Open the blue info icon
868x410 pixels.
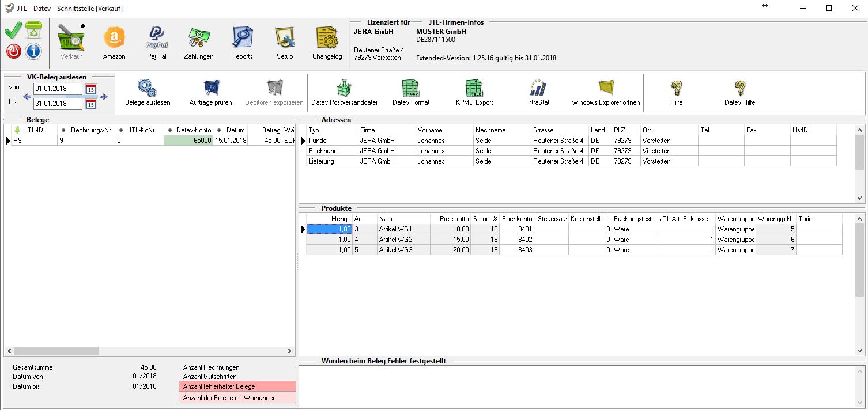(34, 52)
